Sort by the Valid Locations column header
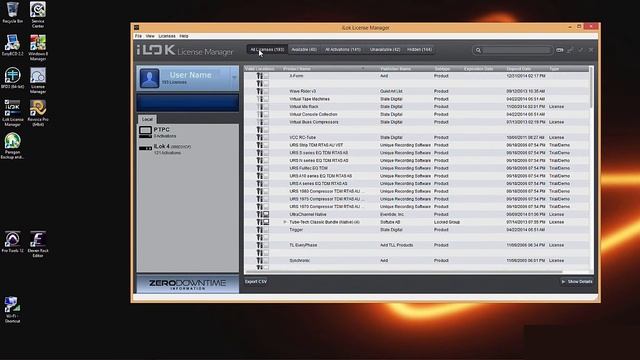640x360 pixels. [260, 69]
